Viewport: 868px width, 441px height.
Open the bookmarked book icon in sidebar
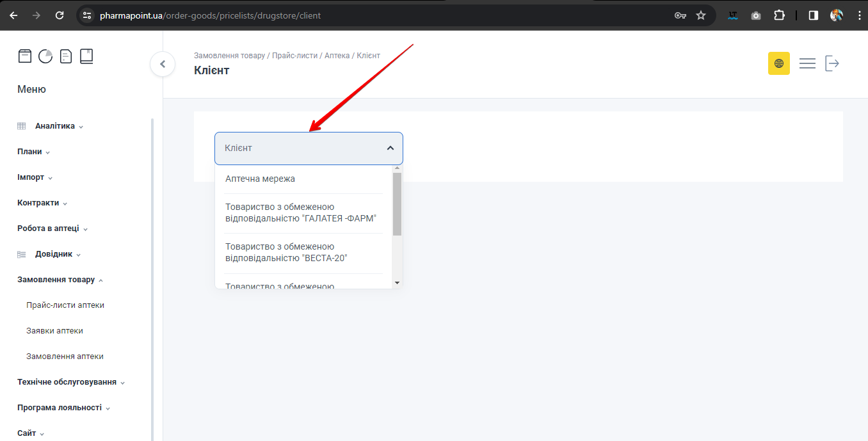86,56
